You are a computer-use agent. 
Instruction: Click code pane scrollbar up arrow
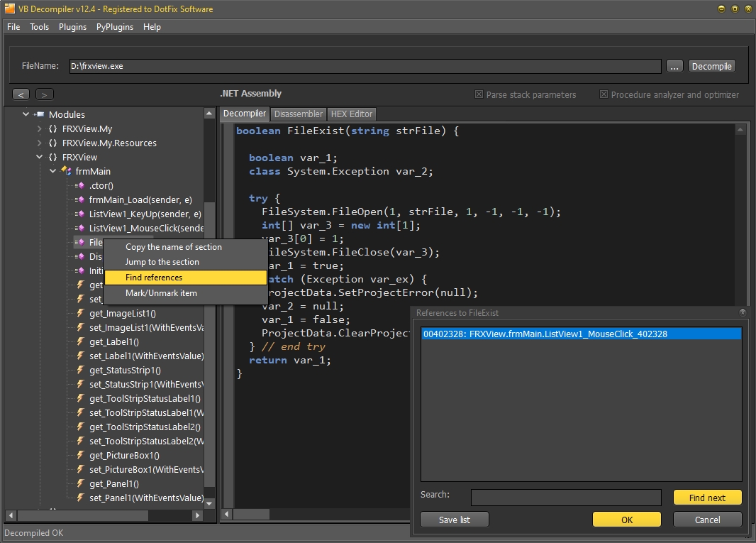coord(740,129)
